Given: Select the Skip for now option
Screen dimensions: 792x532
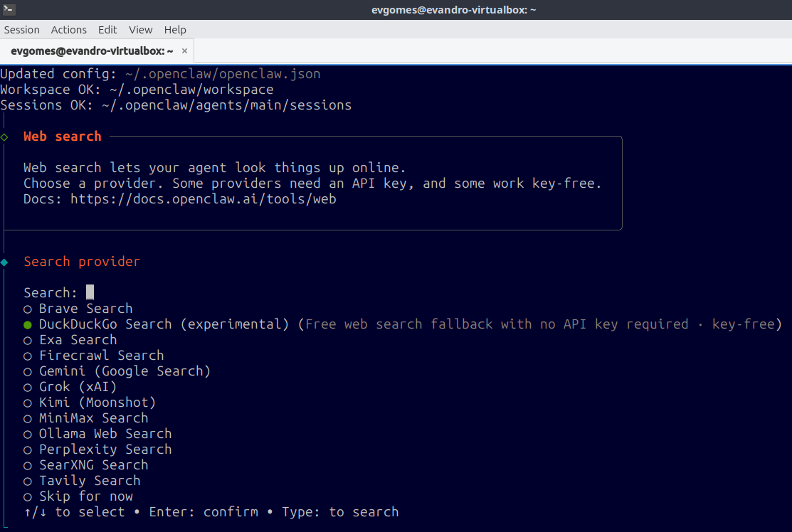Looking at the screenshot, I should [78, 496].
